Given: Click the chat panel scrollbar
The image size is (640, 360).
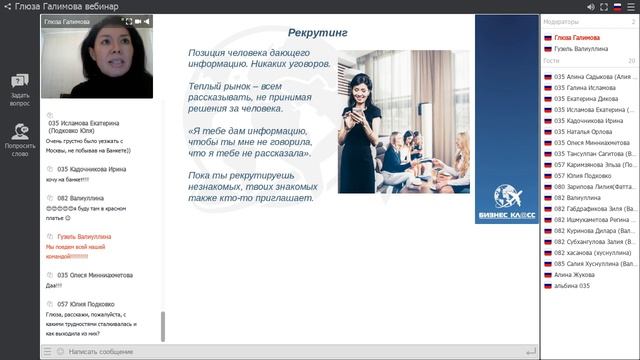Looking at the screenshot, I should click(163, 327).
